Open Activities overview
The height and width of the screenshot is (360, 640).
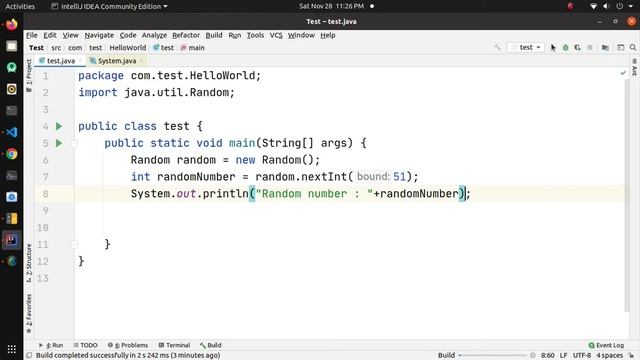20,6
